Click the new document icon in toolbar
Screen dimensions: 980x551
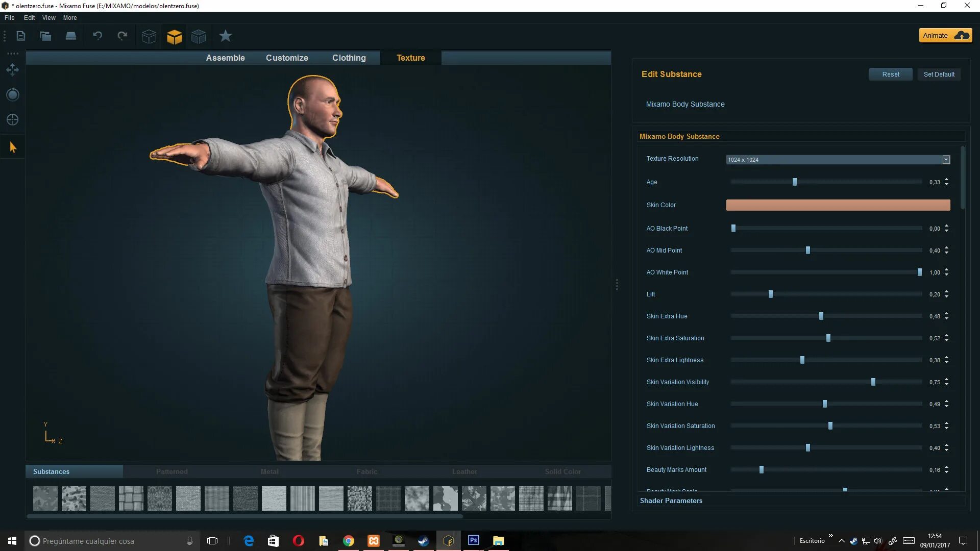(x=21, y=36)
